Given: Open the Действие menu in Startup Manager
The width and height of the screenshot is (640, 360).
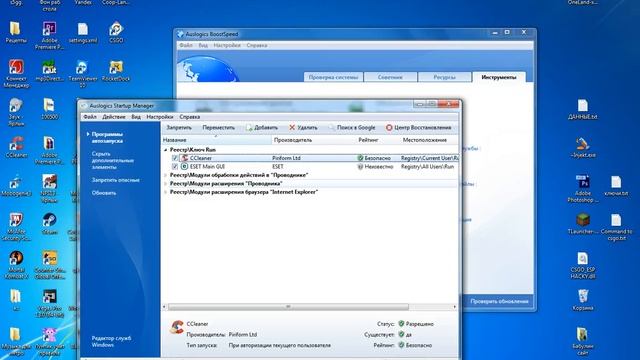Looking at the screenshot, I should click(x=114, y=117).
